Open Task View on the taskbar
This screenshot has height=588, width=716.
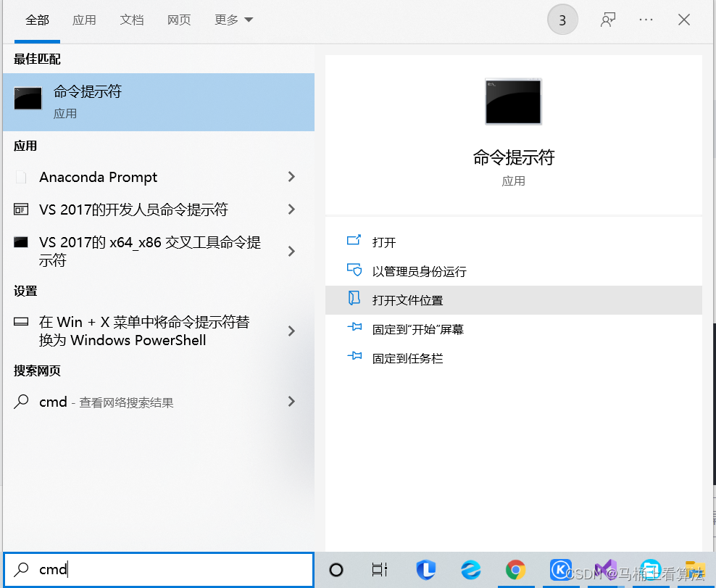point(380,570)
